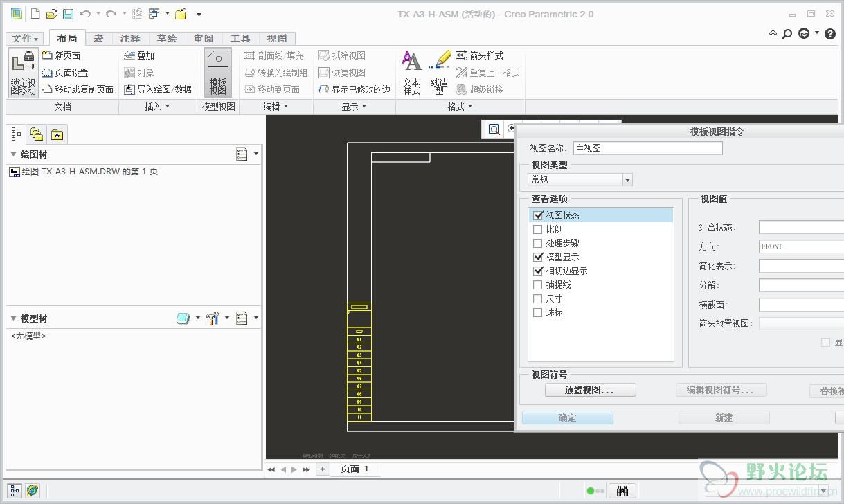Switch to the 工具 ribbon tab

[x=240, y=38]
